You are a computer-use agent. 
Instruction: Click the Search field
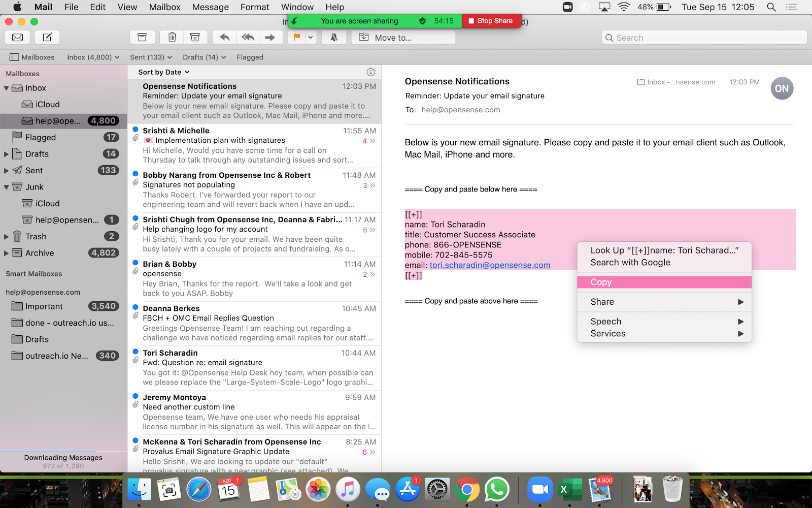point(704,38)
